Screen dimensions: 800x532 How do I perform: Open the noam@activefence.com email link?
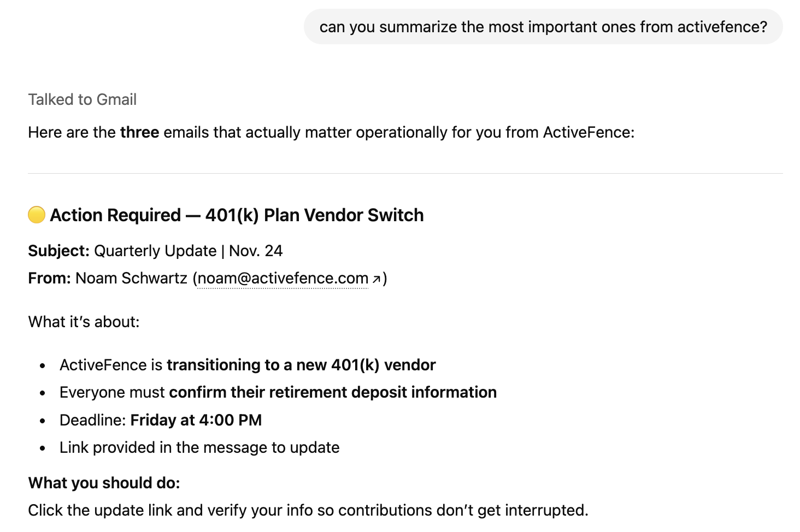tap(283, 279)
